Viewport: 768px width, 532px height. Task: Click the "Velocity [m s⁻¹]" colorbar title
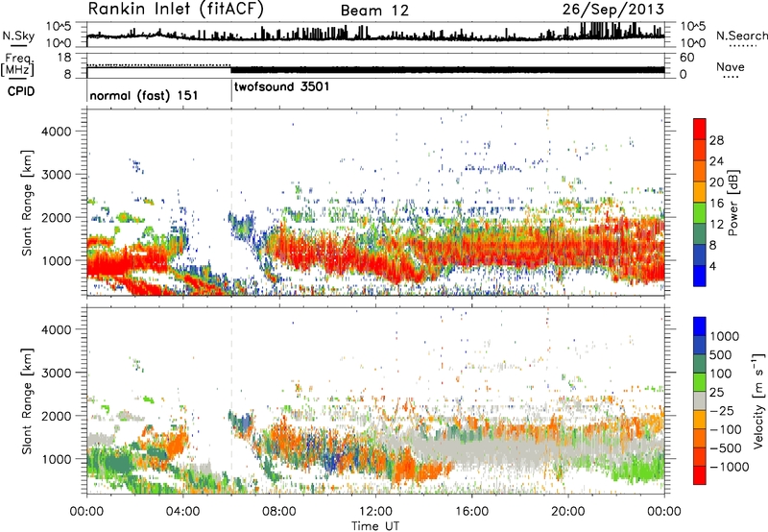tap(758, 400)
